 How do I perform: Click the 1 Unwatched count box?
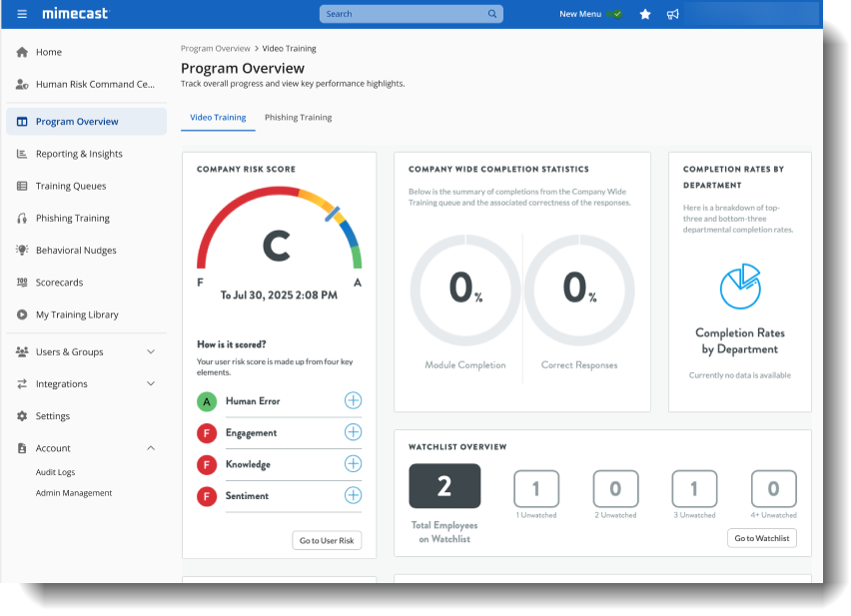click(x=535, y=489)
